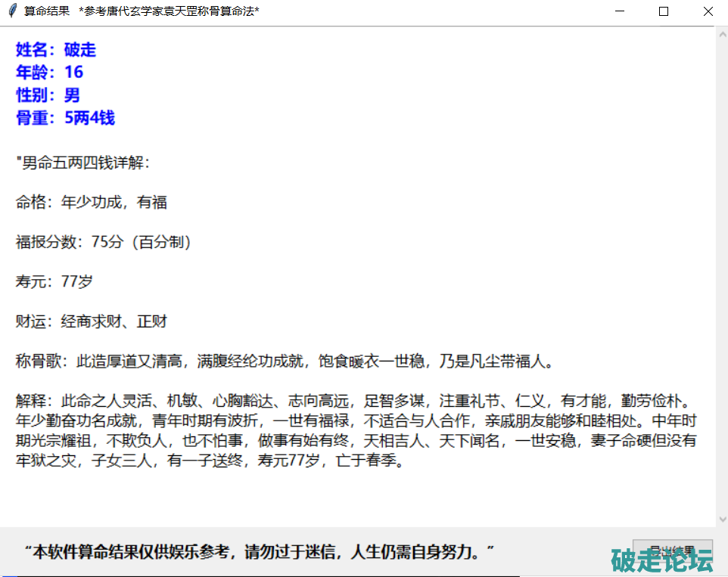
Task: Click the 称骨歌 verse line
Action: (285, 361)
